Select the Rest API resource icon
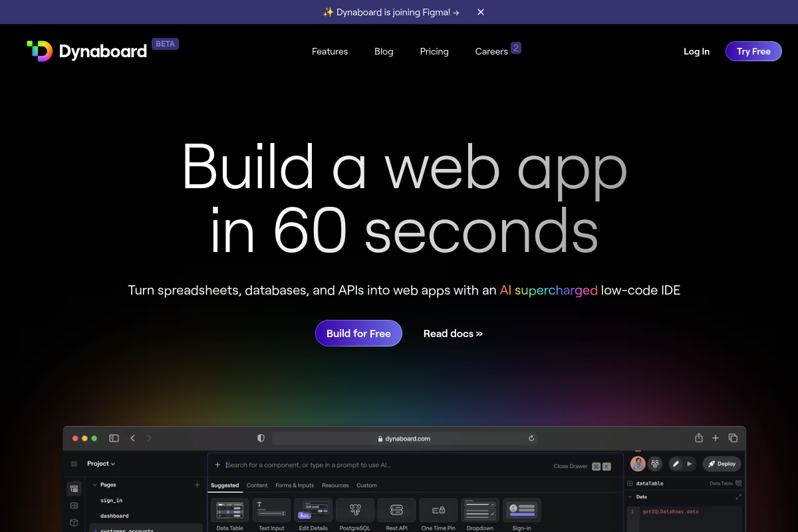This screenshot has height=532, width=798. [x=397, y=511]
